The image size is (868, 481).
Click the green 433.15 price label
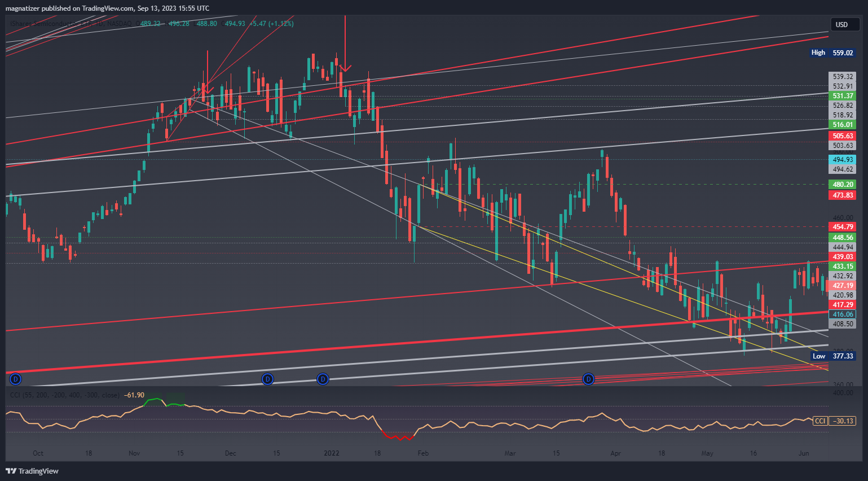843,266
